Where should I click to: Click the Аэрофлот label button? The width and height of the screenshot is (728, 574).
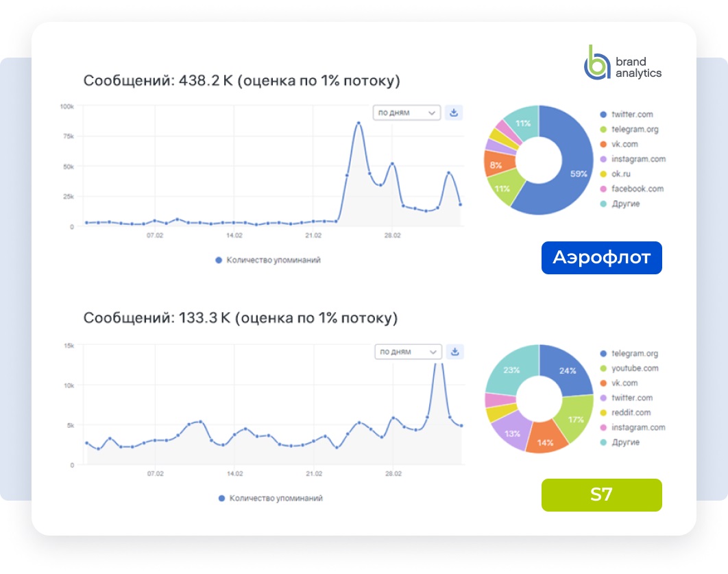(602, 258)
